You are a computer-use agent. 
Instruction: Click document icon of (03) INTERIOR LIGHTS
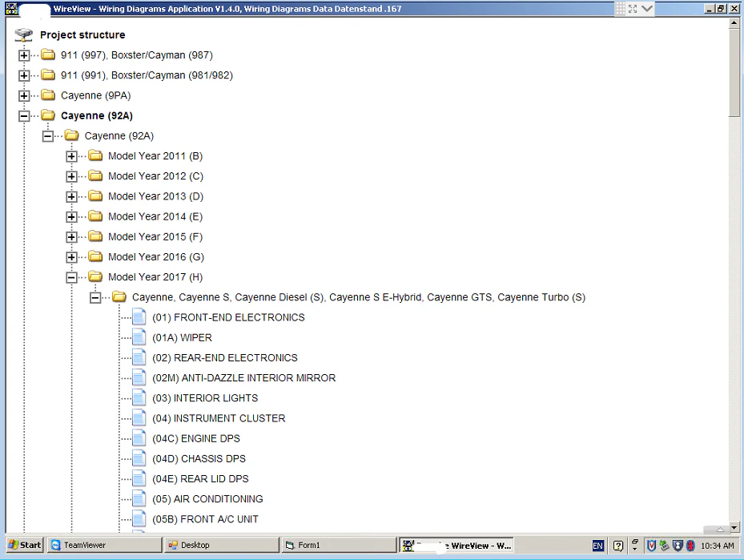click(x=139, y=397)
